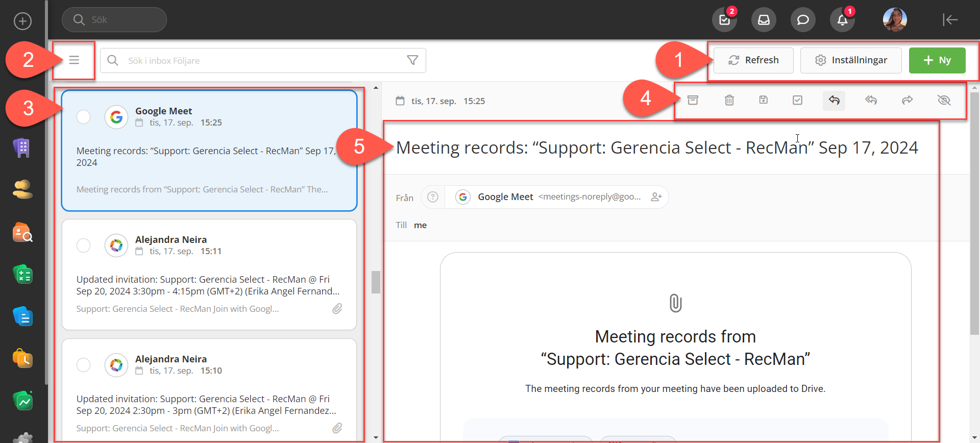Open the Alejandra Neira 15:10 email
The width and height of the screenshot is (980, 443).
tap(209, 393)
